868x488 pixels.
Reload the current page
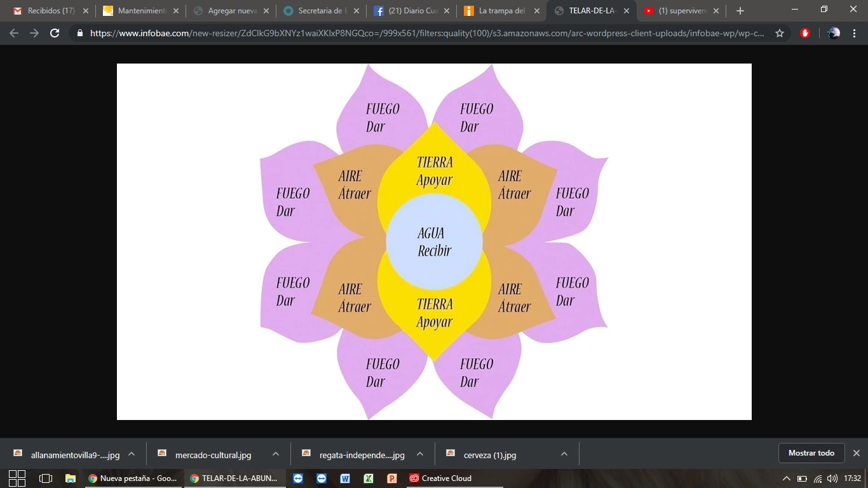[x=55, y=33]
